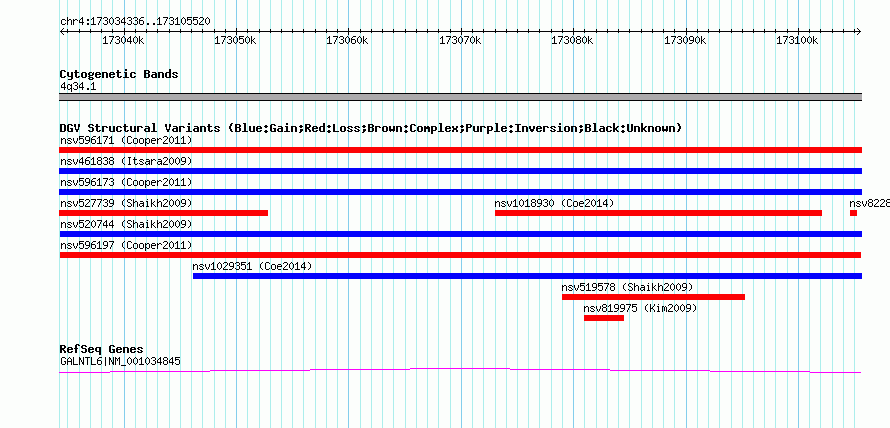
Task: Select the RefSeq Genes track title
Action: tap(102, 349)
